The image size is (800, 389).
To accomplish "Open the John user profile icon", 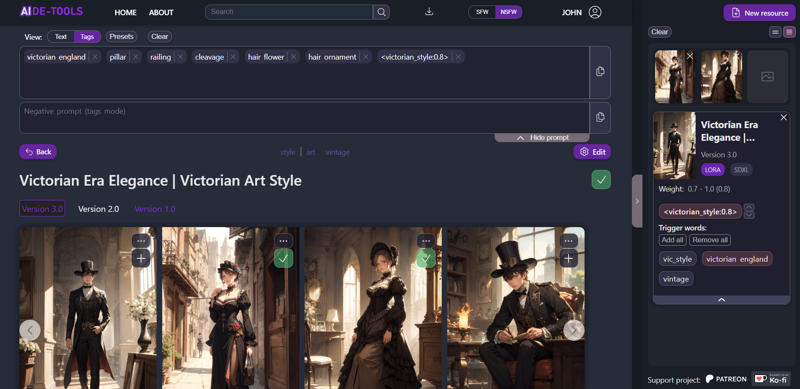I will (595, 12).
